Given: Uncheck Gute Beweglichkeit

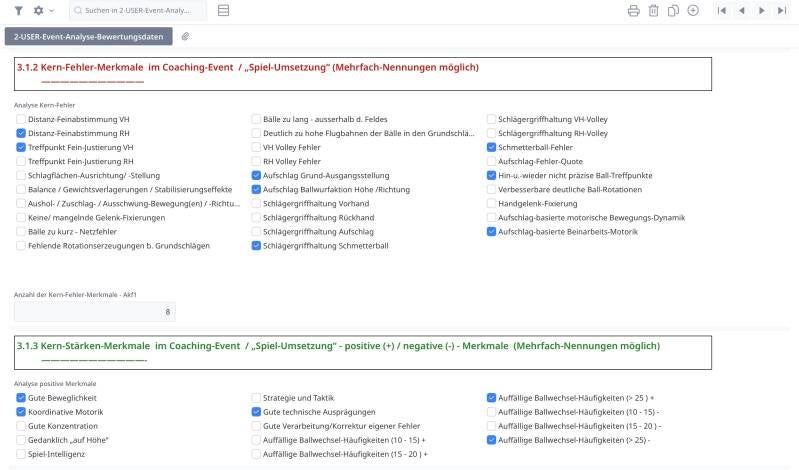Looking at the screenshot, I should pos(21,398).
